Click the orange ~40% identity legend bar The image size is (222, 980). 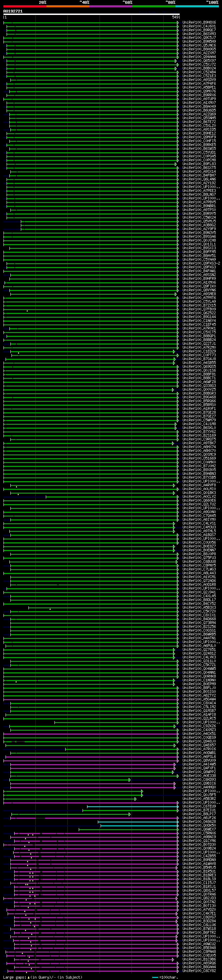pos(68,6)
